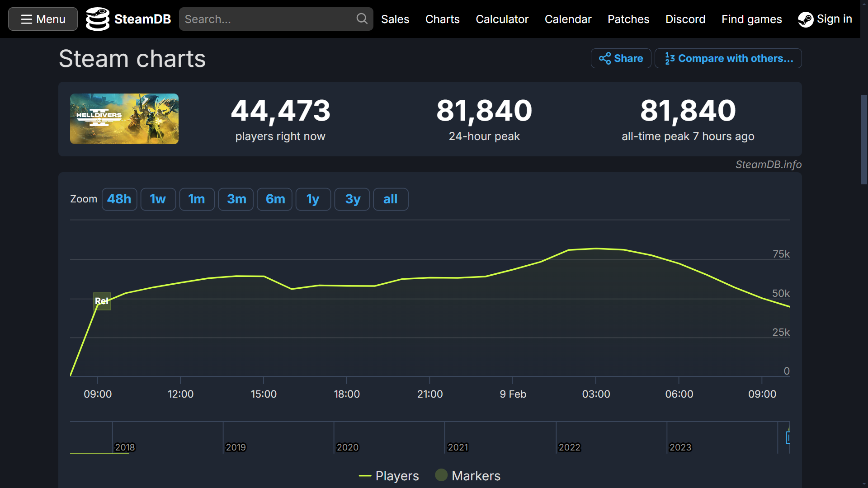Click the 2018 label in navigator
Viewport: 868px width, 488px height.
coord(125,447)
